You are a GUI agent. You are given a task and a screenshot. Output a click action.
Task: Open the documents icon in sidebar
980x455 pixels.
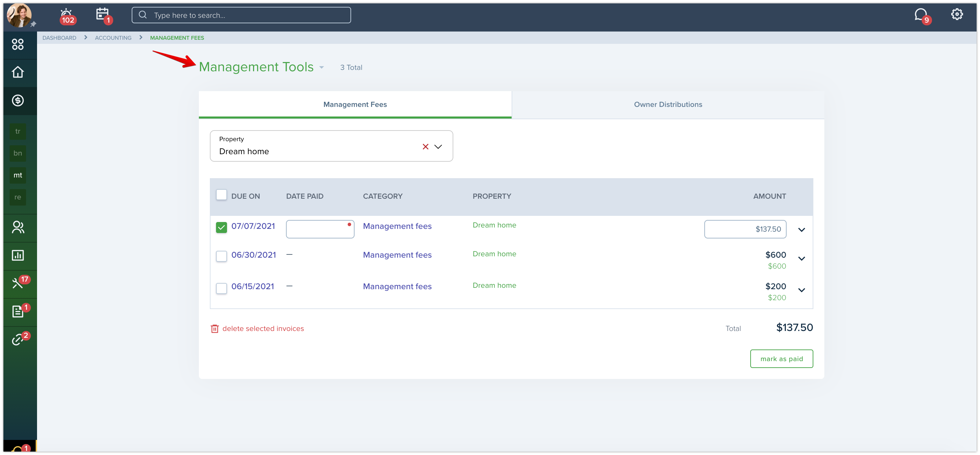coord(18,311)
